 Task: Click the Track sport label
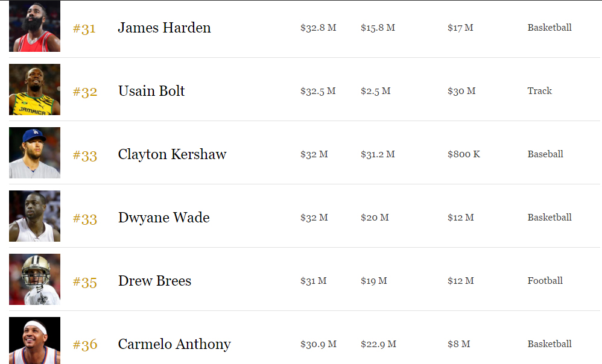tap(539, 91)
